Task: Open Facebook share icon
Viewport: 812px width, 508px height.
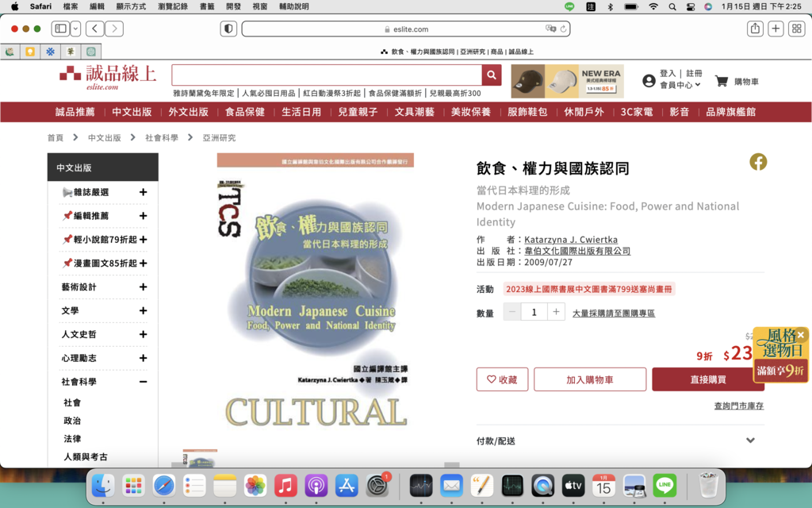Action: pyautogui.click(x=757, y=162)
